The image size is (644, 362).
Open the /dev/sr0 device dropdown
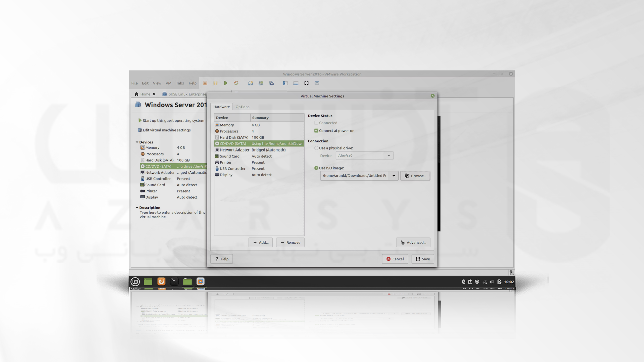pos(389,156)
